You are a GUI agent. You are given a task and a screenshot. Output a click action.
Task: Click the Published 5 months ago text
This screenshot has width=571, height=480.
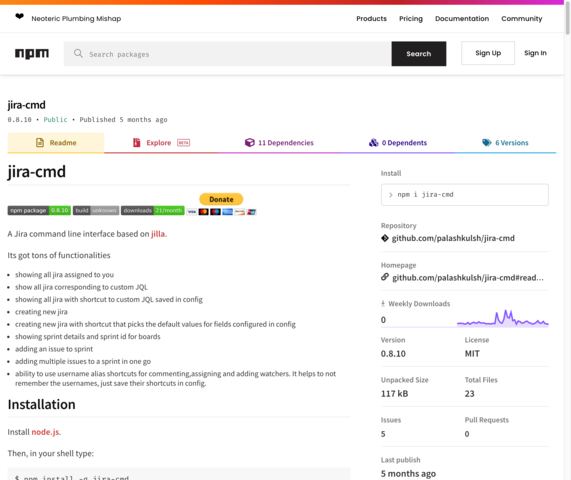(x=123, y=120)
